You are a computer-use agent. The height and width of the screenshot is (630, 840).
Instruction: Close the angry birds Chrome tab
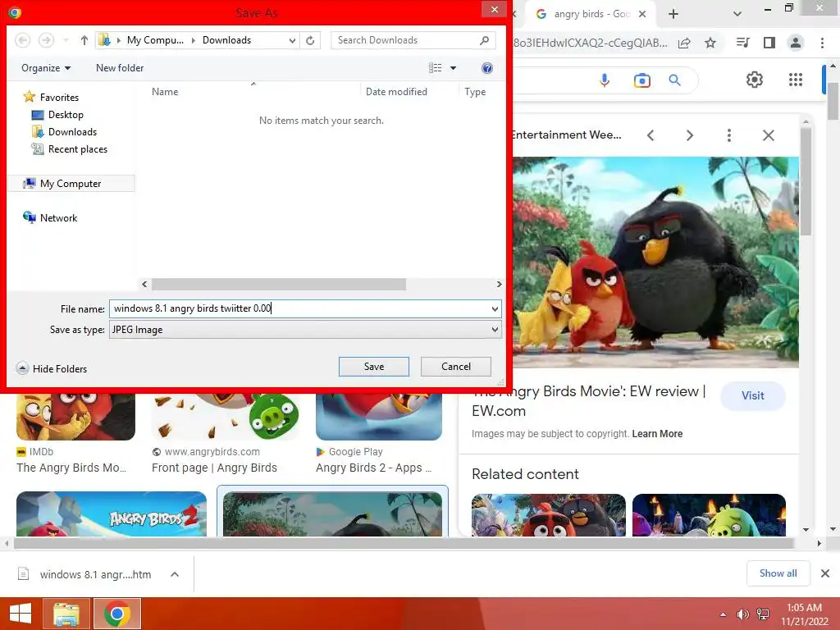click(642, 14)
